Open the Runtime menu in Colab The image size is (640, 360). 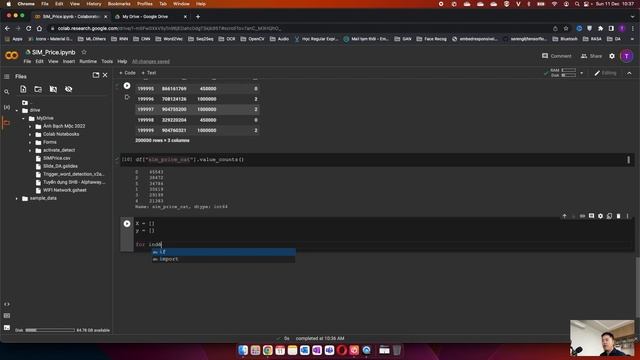coord(88,61)
